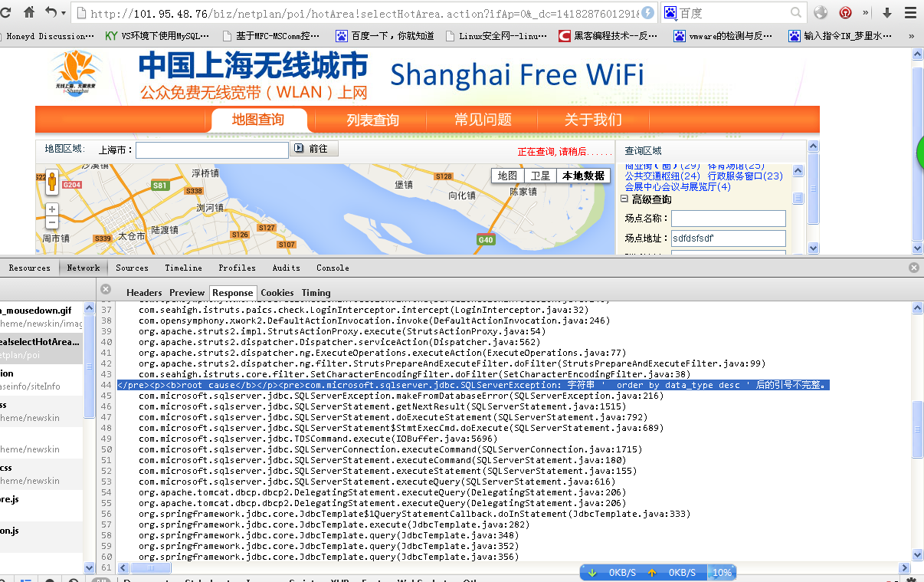
Task: Open the Honeyd Discussion bookmark
Action: pos(47,36)
